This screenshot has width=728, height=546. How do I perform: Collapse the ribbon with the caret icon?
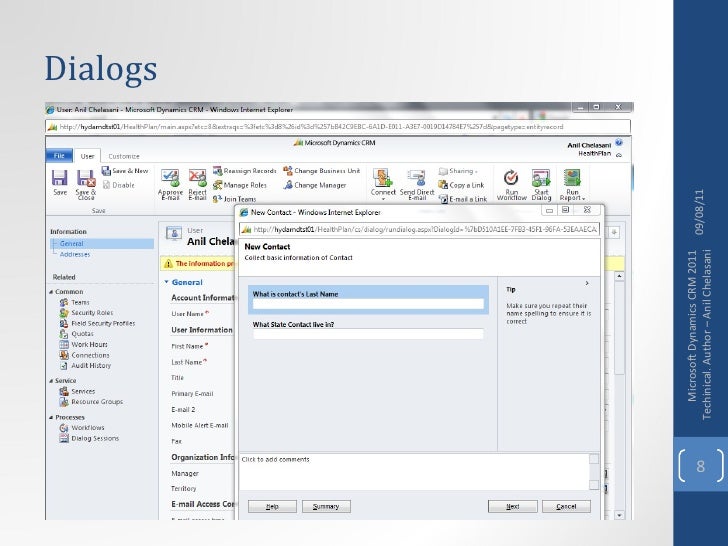tap(618, 155)
